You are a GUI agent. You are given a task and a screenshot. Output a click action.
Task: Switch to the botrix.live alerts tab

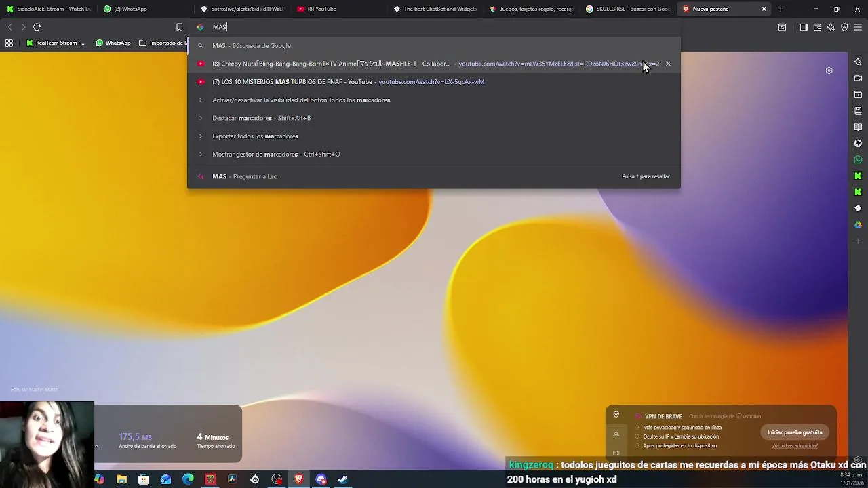click(x=242, y=9)
